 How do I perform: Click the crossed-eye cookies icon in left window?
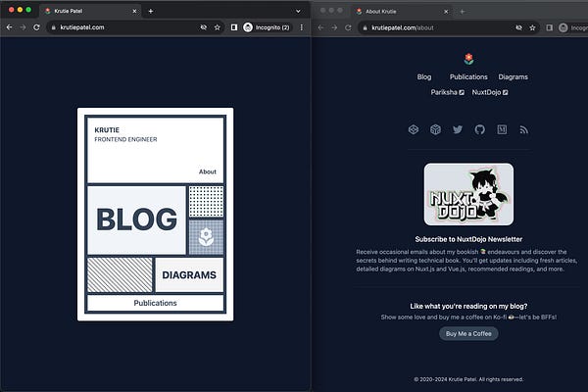203,27
